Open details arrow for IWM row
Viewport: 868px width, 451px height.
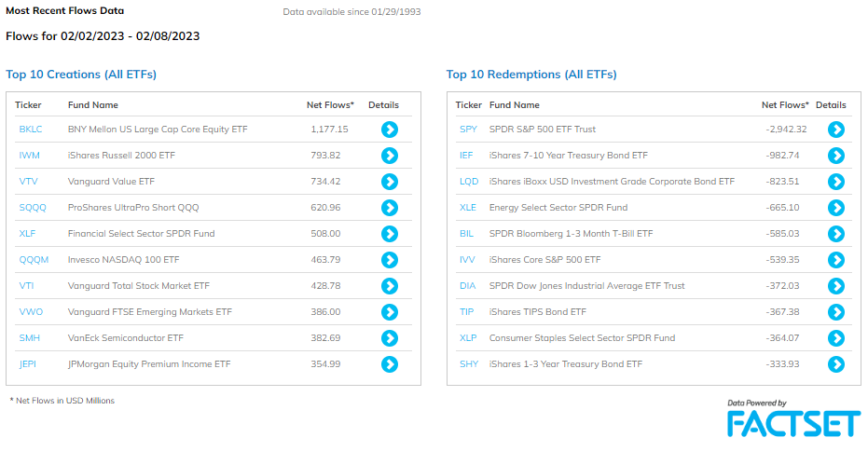click(x=390, y=156)
